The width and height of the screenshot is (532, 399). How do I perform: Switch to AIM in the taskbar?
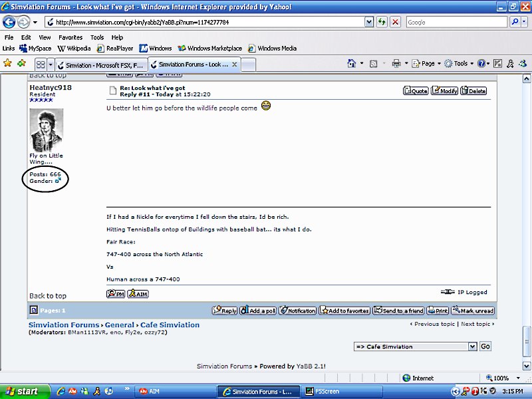click(x=176, y=392)
